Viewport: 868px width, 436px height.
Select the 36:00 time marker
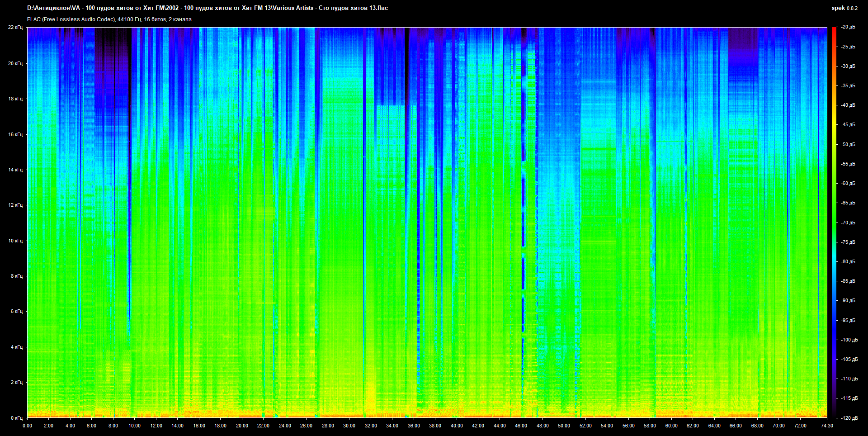tap(414, 426)
